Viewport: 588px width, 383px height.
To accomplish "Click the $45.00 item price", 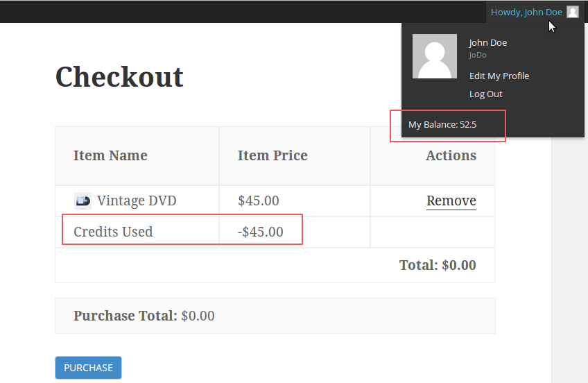I will click(259, 201).
